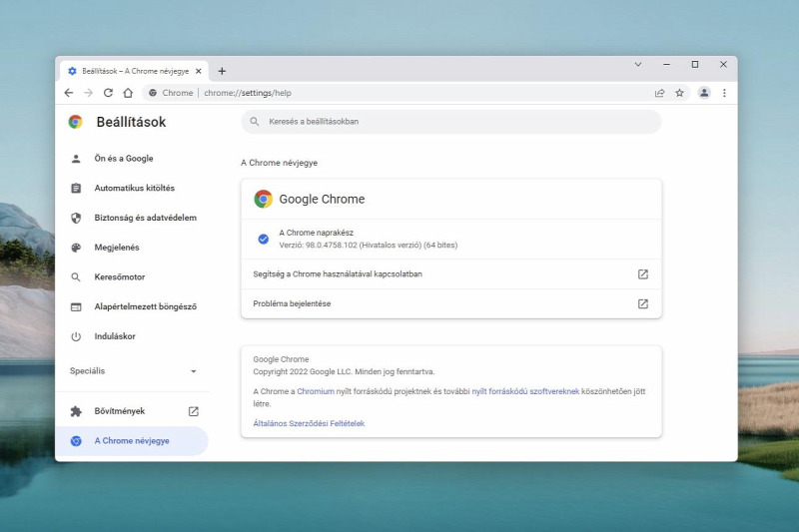
Task: Open the Chrome three-dot menu
Action: (x=724, y=93)
